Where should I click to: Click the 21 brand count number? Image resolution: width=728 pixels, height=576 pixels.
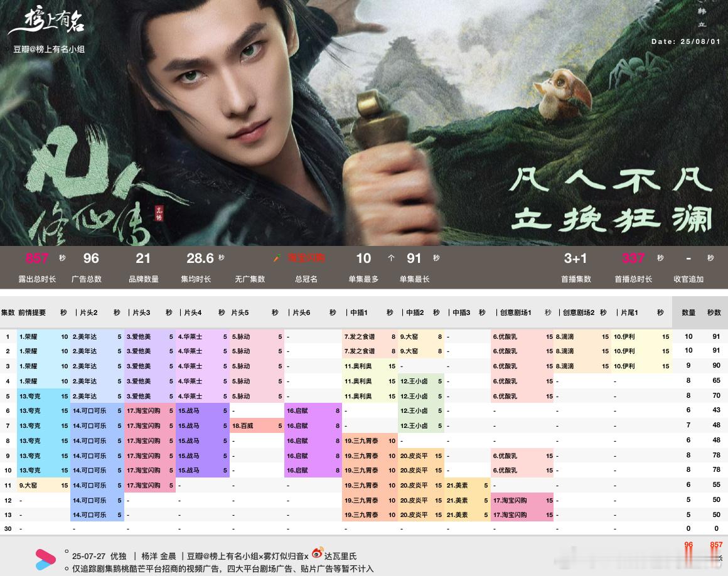coord(143,258)
